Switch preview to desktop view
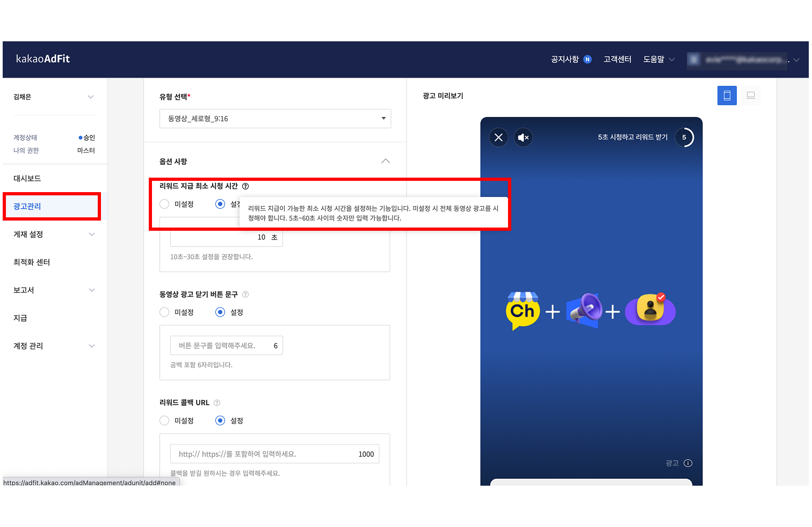The image size is (812, 527). click(750, 96)
